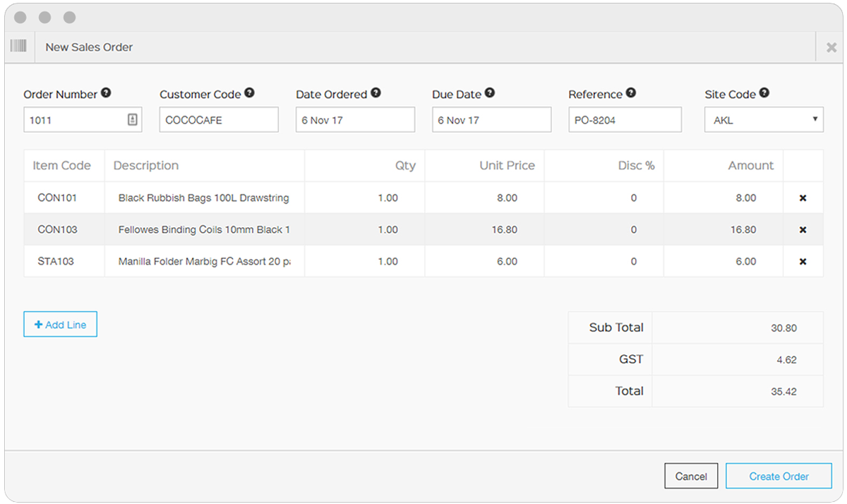Click the Reference field with PO-8204
847x504 pixels.
(625, 120)
